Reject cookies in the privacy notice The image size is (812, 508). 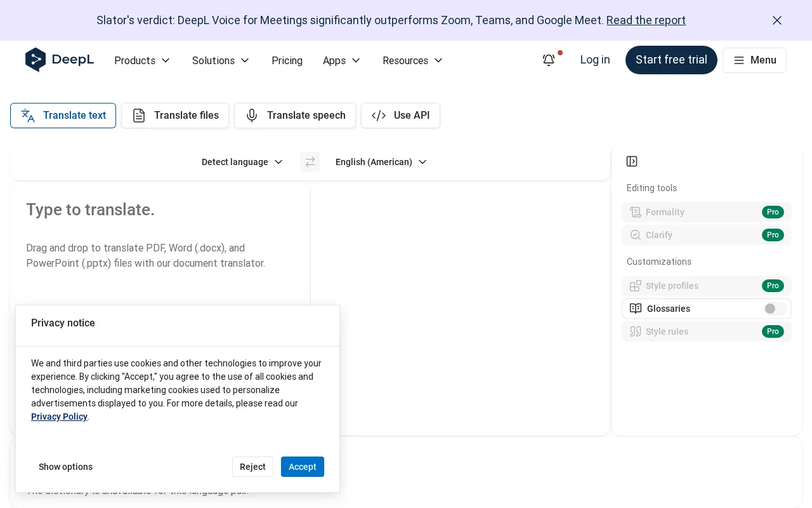[x=252, y=467]
